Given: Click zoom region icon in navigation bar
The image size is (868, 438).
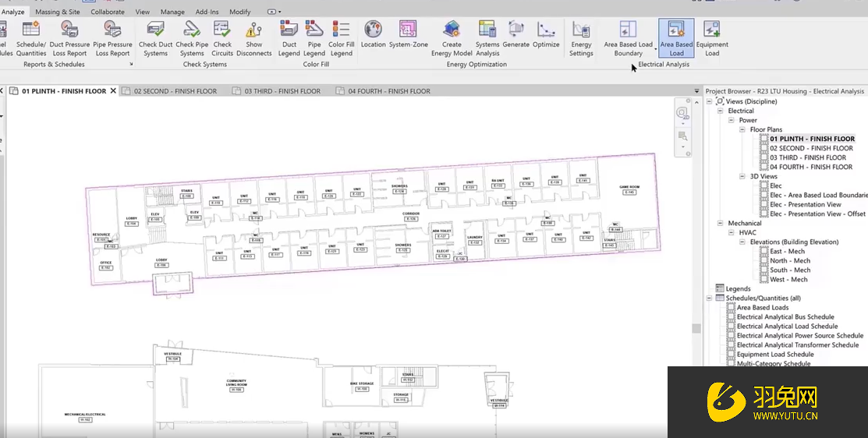Looking at the screenshot, I should 682,136.
